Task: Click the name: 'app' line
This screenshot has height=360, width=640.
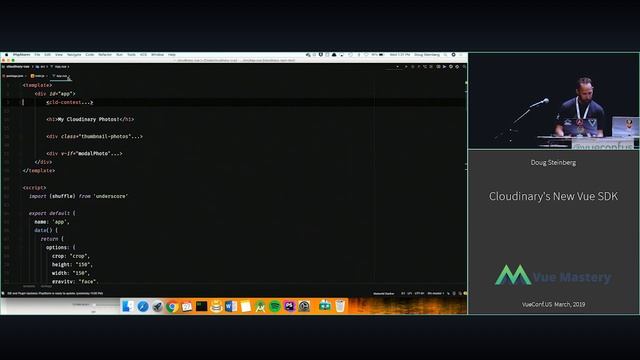Action: pyautogui.click(x=52, y=222)
